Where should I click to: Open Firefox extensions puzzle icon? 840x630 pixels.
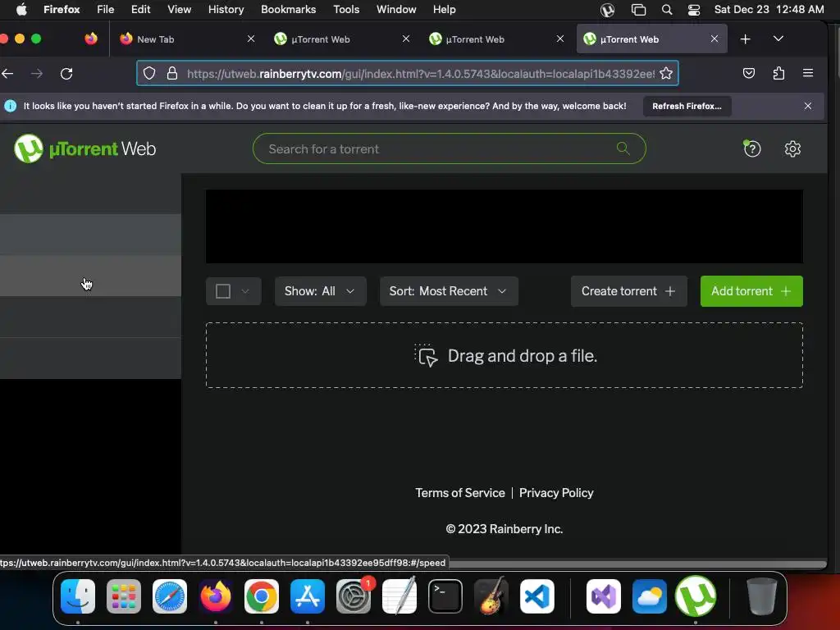pyautogui.click(x=778, y=73)
